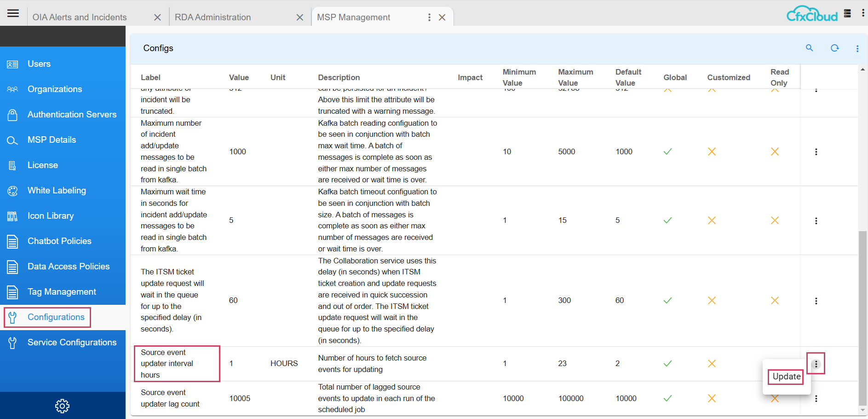Switch to the RDA Administration tab
This screenshot has height=419, width=868.
pos(213,17)
